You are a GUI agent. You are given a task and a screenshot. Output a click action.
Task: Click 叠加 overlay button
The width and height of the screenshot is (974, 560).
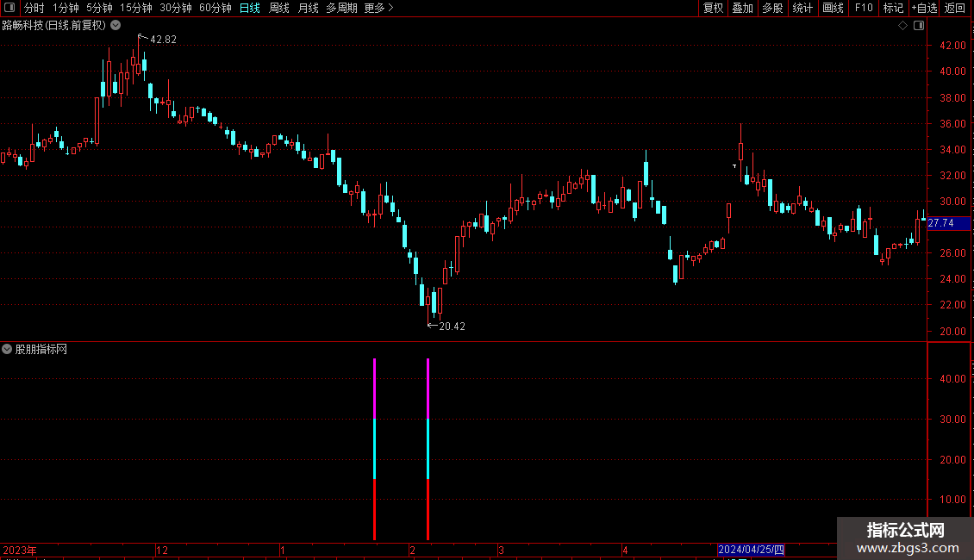(x=742, y=8)
